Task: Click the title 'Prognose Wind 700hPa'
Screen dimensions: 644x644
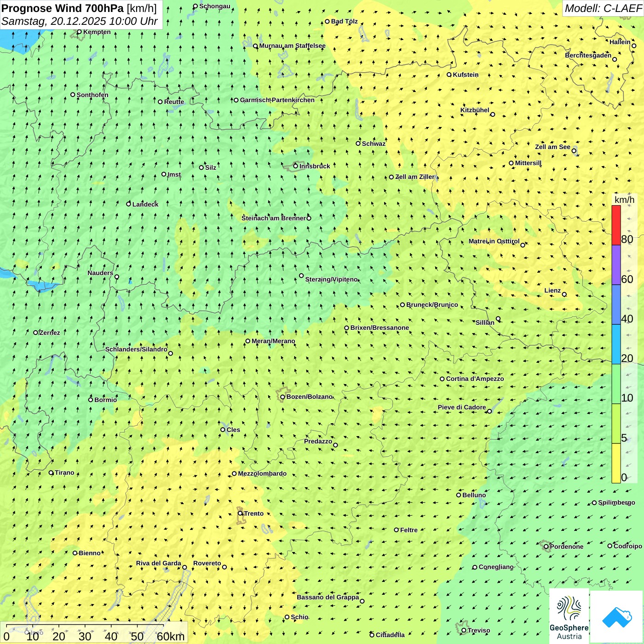Action: click(63, 8)
